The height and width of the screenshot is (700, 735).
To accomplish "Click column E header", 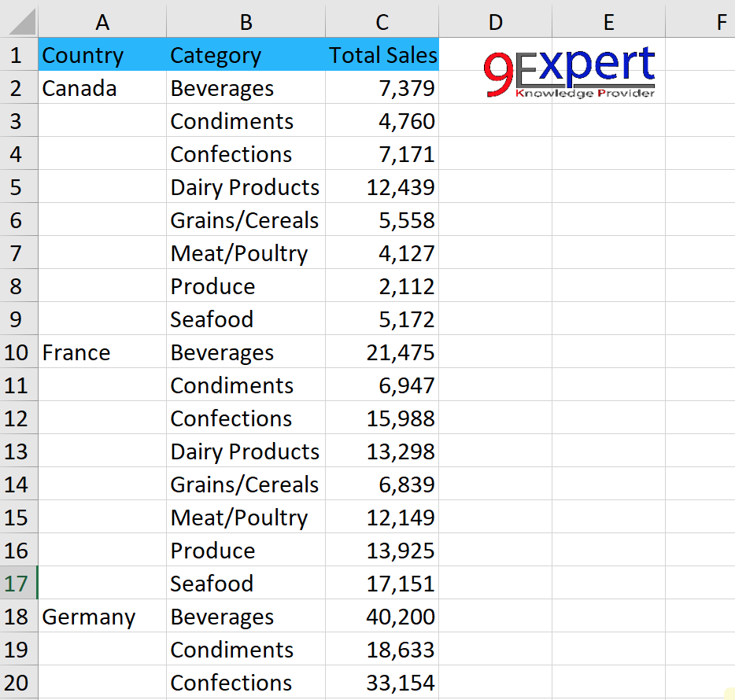I will [x=608, y=22].
